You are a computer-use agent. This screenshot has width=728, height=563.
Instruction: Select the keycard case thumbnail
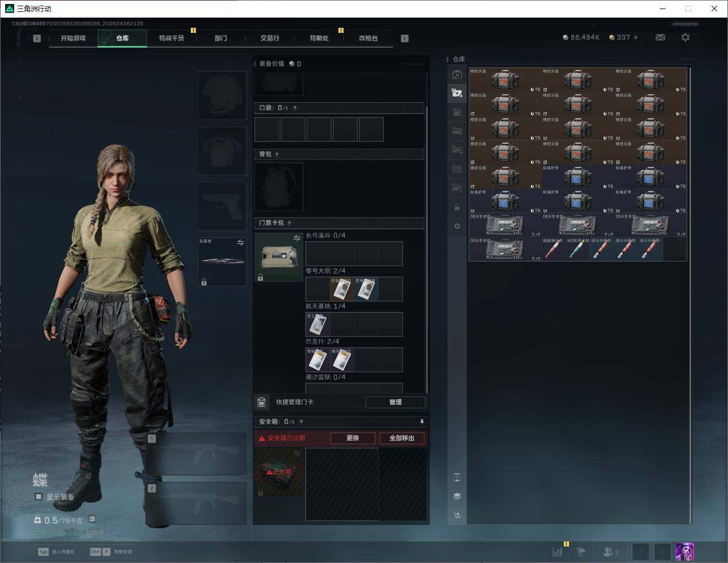[x=279, y=257]
